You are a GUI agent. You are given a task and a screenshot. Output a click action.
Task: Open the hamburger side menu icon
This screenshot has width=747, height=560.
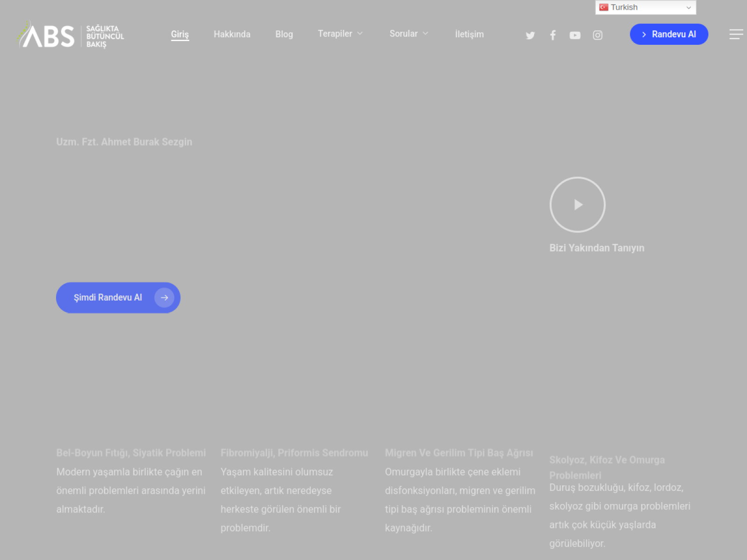(736, 34)
